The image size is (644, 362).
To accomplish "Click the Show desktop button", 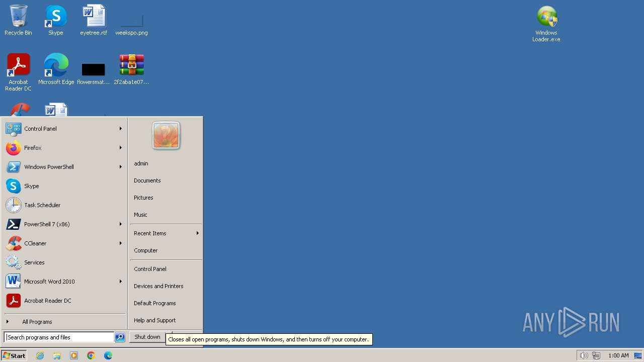I will [638, 355].
